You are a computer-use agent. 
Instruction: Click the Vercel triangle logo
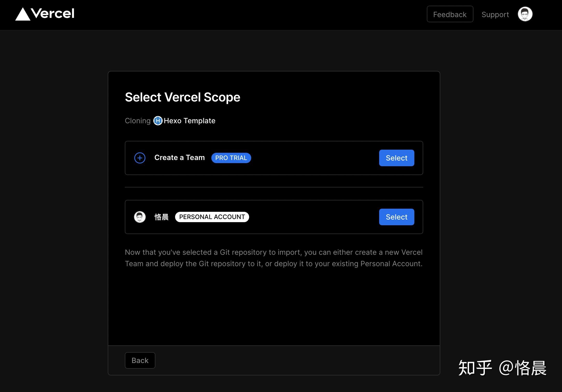[x=23, y=14]
